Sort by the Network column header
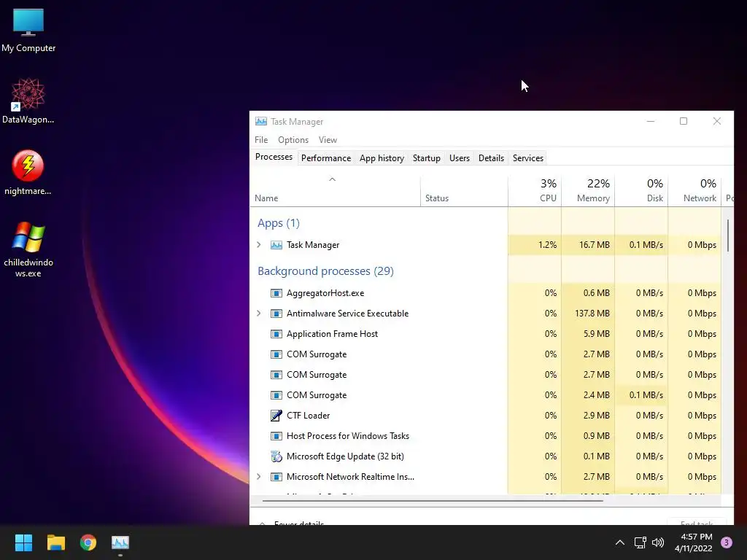Screen dimensions: 747x560 tap(694, 191)
